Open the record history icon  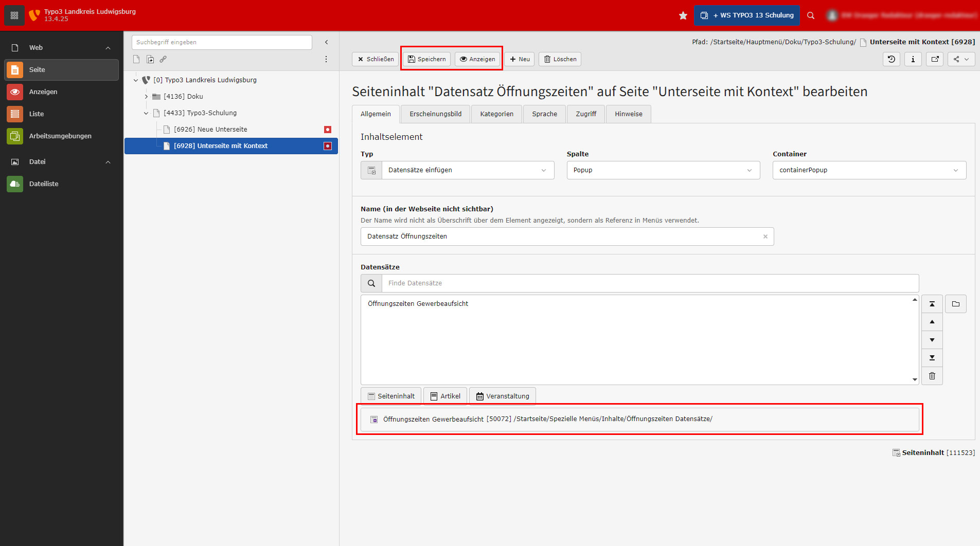pos(892,59)
